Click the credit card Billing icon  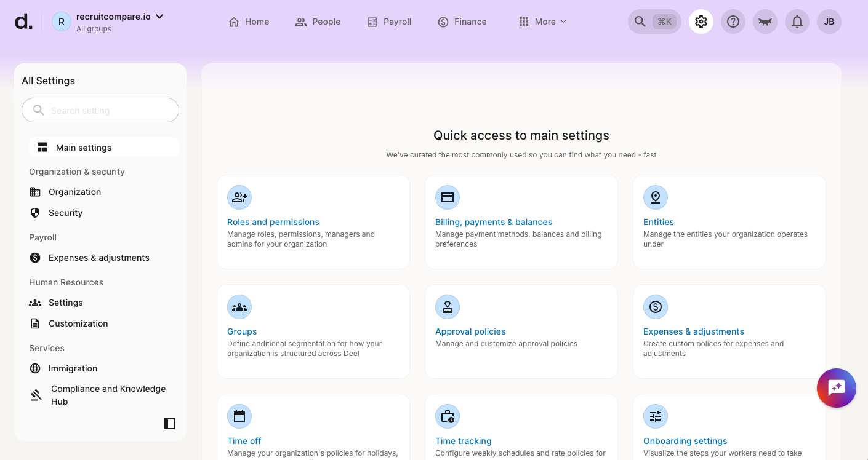448,197
